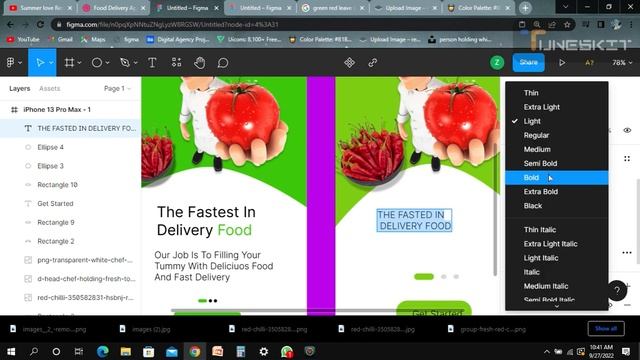Image resolution: width=640 pixels, height=360 pixels.
Task: Expand the Move tools dropdown arrow
Action: pyautogui.click(x=51, y=63)
